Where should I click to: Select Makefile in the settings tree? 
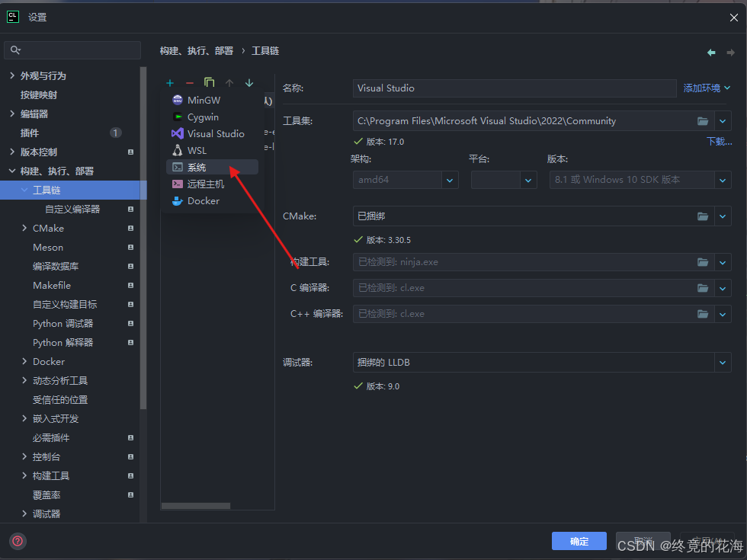(x=69, y=285)
